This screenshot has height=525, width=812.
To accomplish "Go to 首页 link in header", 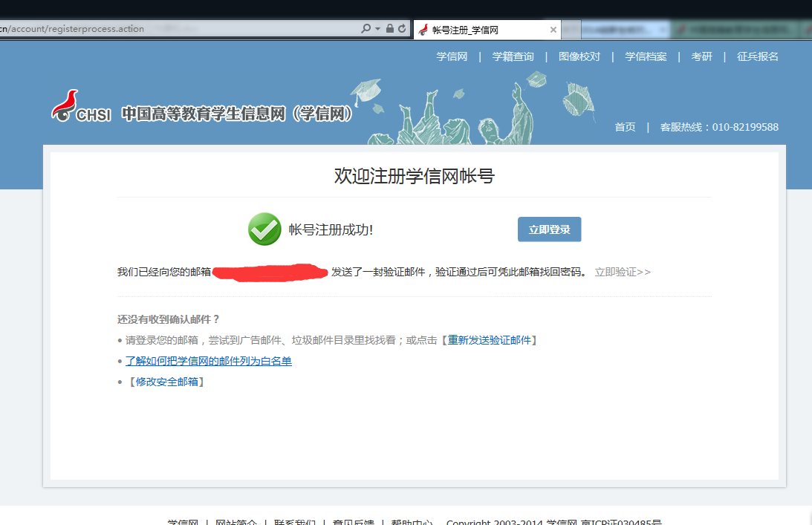I will 625,127.
